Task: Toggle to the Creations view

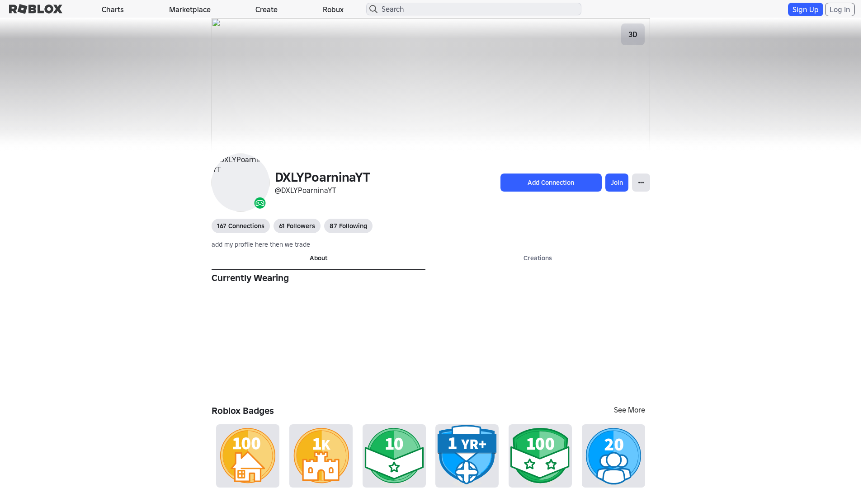Action: tap(538, 258)
